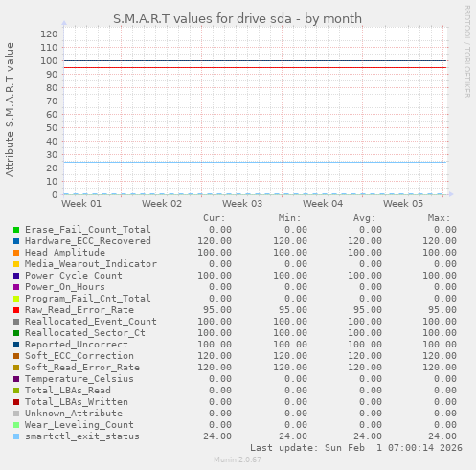This screenshot has height=470, width=476.
Task: Click the 'Week 03' x-axis label
Action: click(242, 204)
